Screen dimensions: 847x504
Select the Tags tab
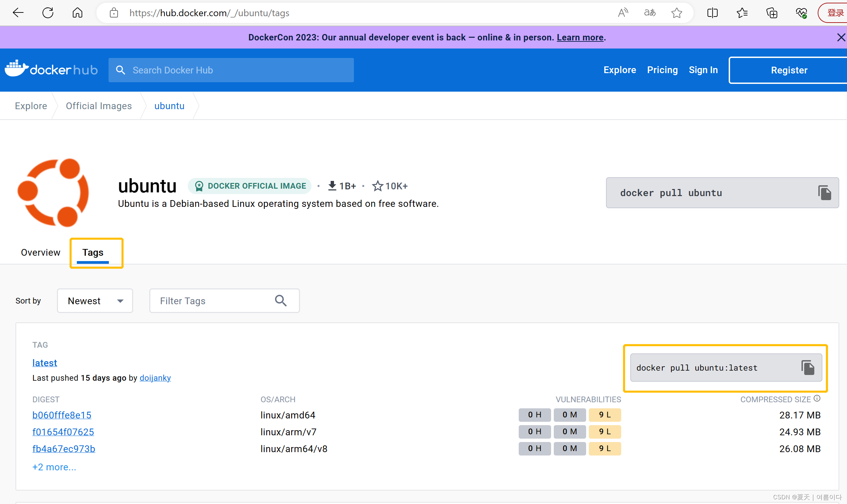(x=93, y=252)
